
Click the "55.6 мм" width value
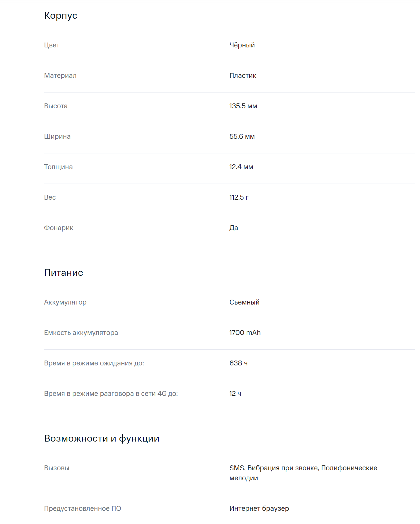(242, 136)
